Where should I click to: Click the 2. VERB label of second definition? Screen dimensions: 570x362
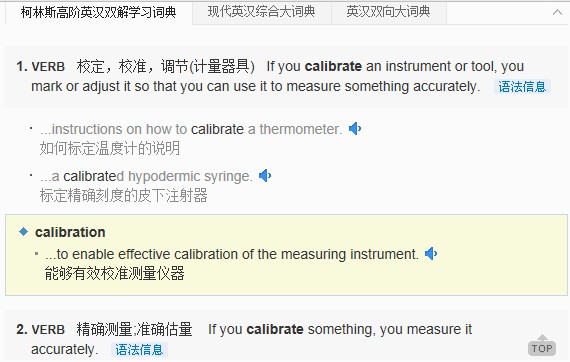click(x=40, y=330)
